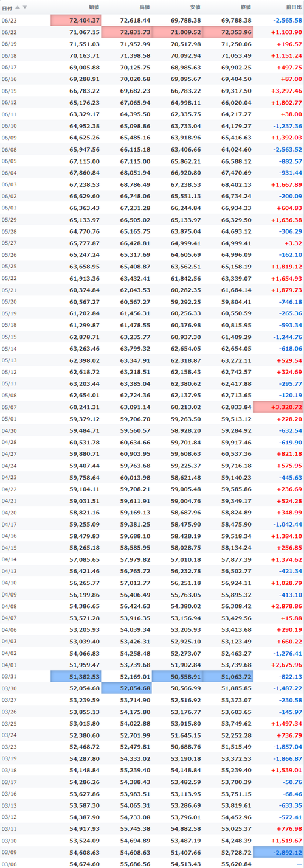The width and height of the screenshot is (304, 868).
Task: Select the red highlighted cell 72,404.37
Action: pyautogui.click(x=76, y=21)
